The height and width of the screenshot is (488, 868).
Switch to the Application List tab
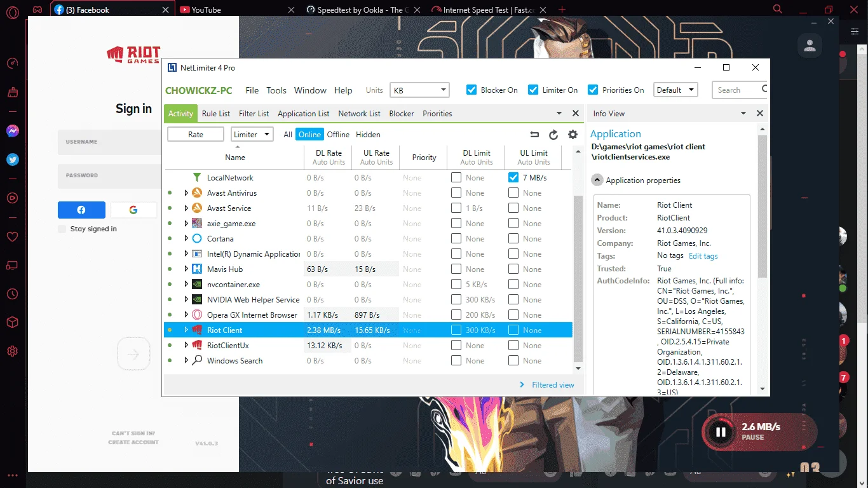pos(304,114)
